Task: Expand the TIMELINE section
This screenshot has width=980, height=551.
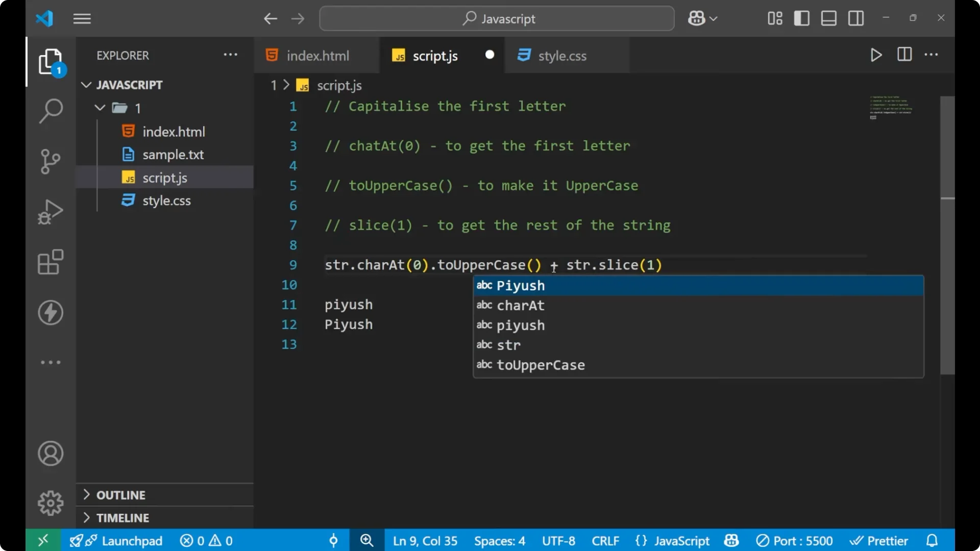Action: pyautogui.click(x=124, y=517)
